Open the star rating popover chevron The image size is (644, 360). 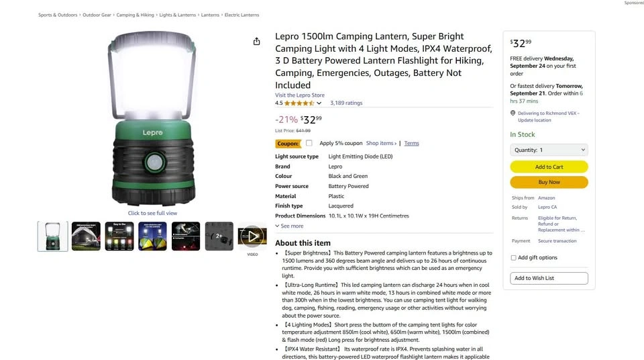[x=319, y=103]
